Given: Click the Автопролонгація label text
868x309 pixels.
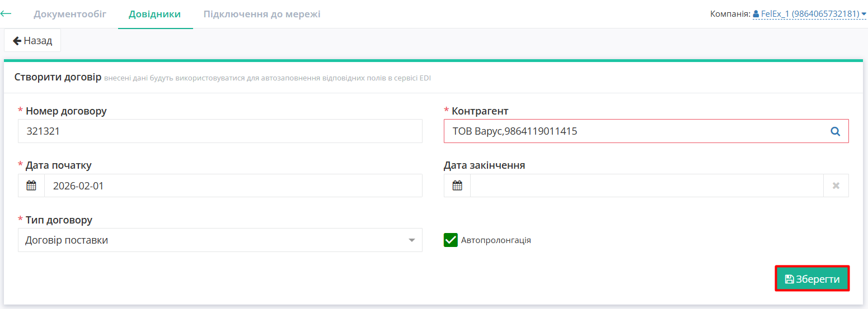Looking at the screenshot, I should click(x=496, y=240).
